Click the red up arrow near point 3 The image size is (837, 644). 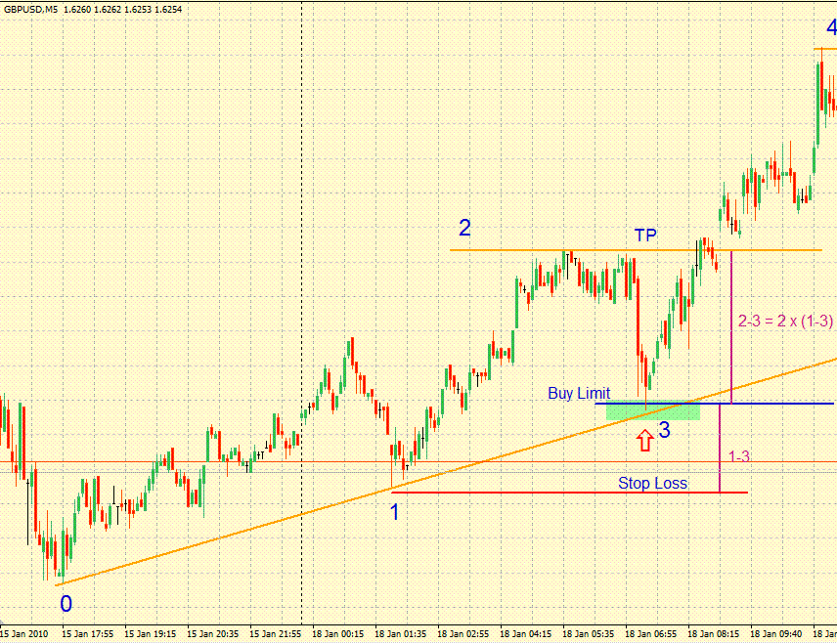[x=643, y=440]
